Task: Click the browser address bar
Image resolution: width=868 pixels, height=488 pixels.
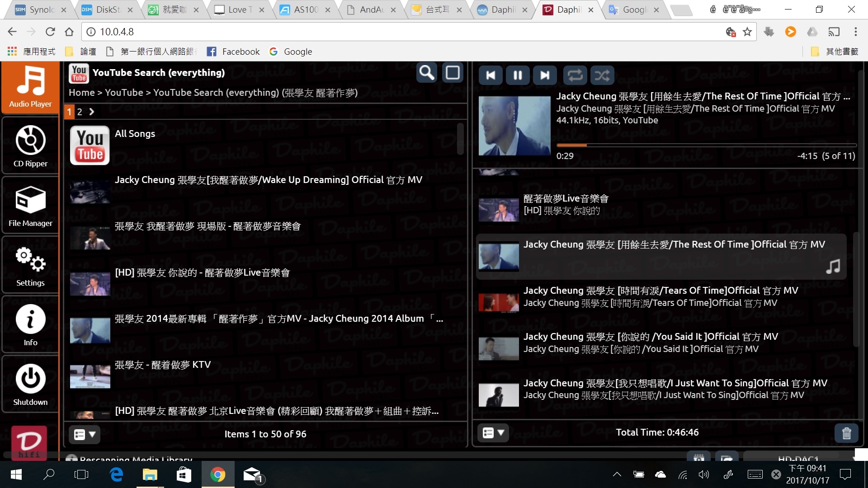Action: coord(407,32)
